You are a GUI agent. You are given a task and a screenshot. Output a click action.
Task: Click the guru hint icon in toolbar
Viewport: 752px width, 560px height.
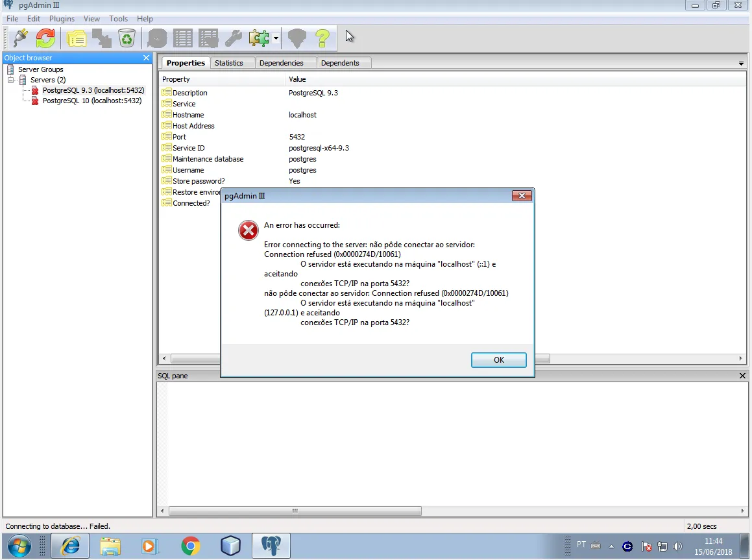point(297,38)
